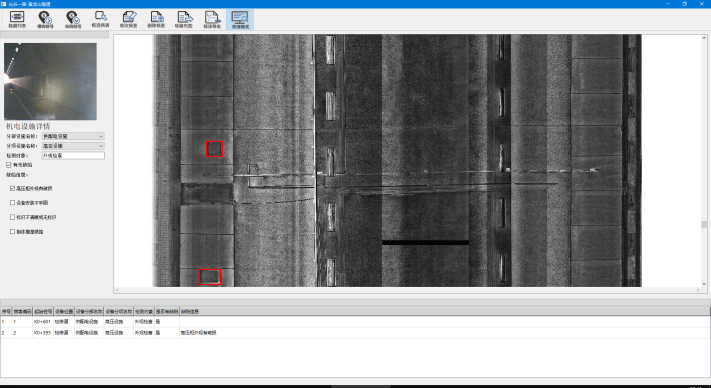711x388 pixels.
Task: Click the vertical scrollbar of image viewer
Action: tap(704, 160)
